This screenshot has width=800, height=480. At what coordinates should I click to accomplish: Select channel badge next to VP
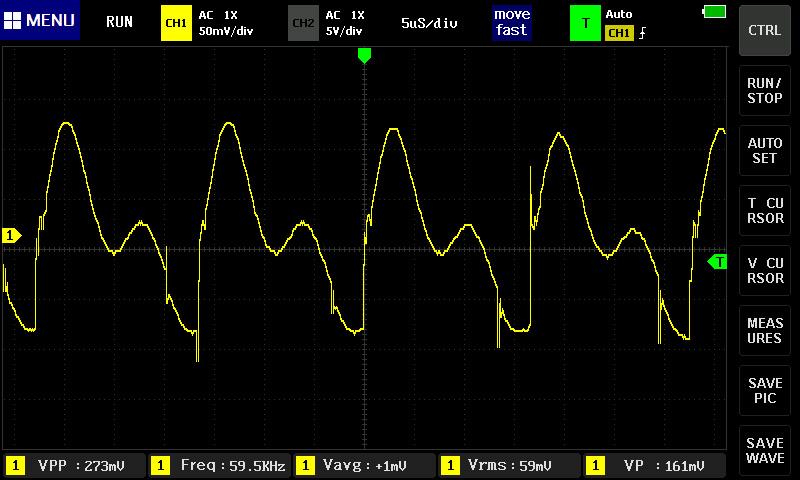click(x=595, y=466)
